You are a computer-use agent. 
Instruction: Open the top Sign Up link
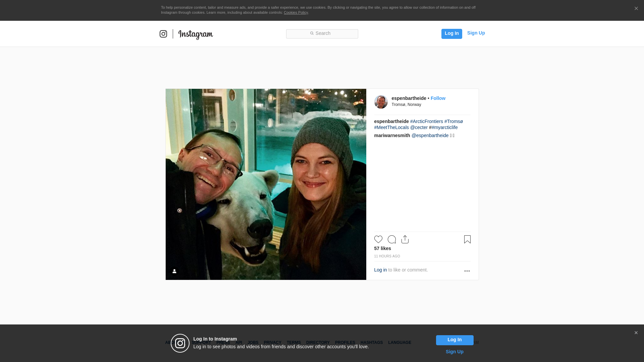476,33
